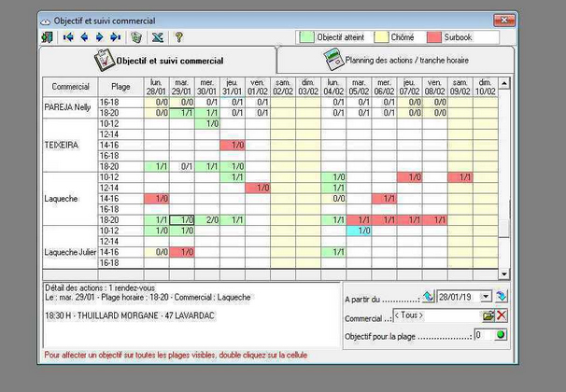Switch to 'Planning des actions / tranche horaire' tab
The width and height of the screenshot is (566, 392).
(394, 60)
